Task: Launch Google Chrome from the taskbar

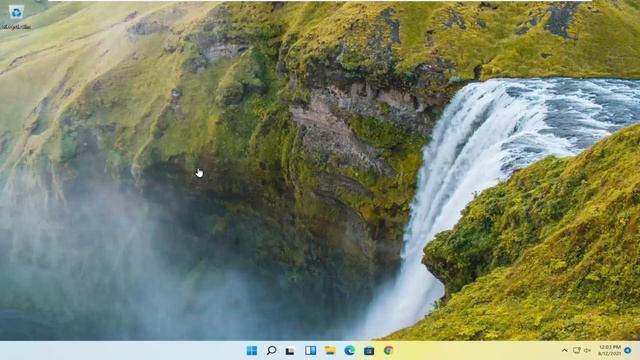Action: coord(388,351)
